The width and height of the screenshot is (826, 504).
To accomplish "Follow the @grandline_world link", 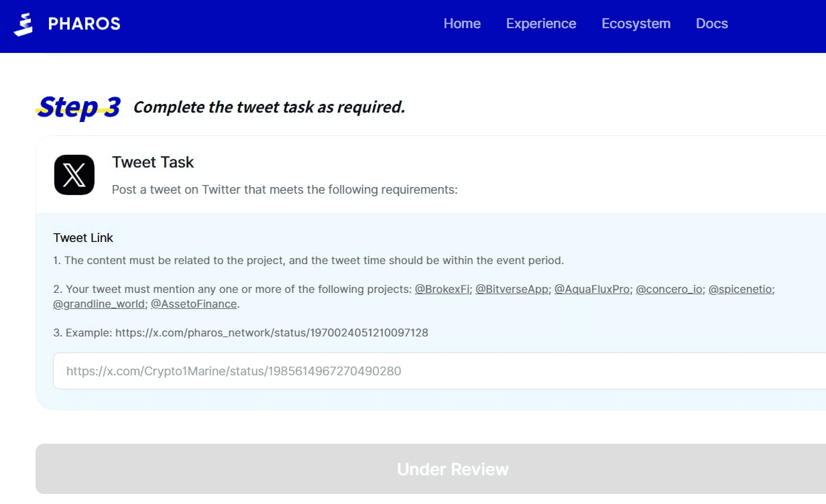I will click(99, 304).
